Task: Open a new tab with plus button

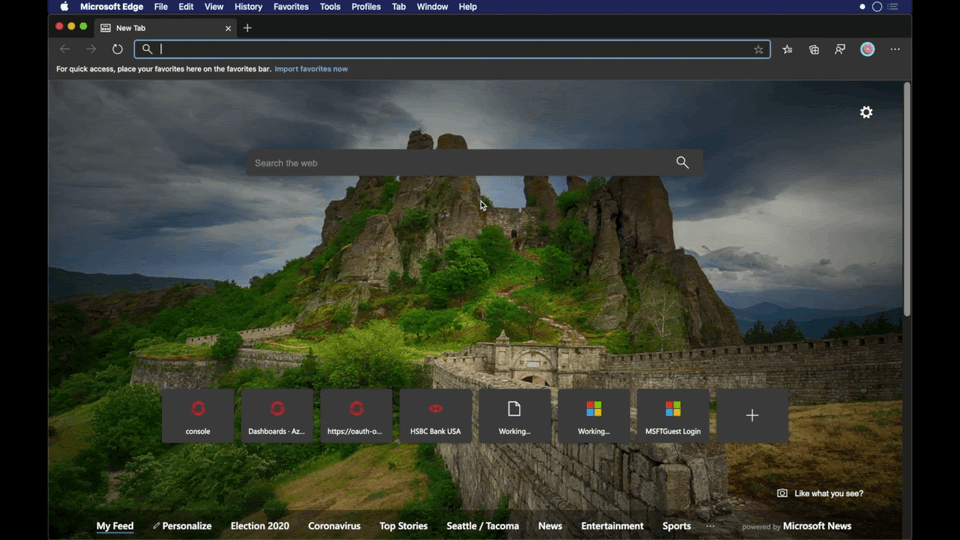Action: point(248,28)
